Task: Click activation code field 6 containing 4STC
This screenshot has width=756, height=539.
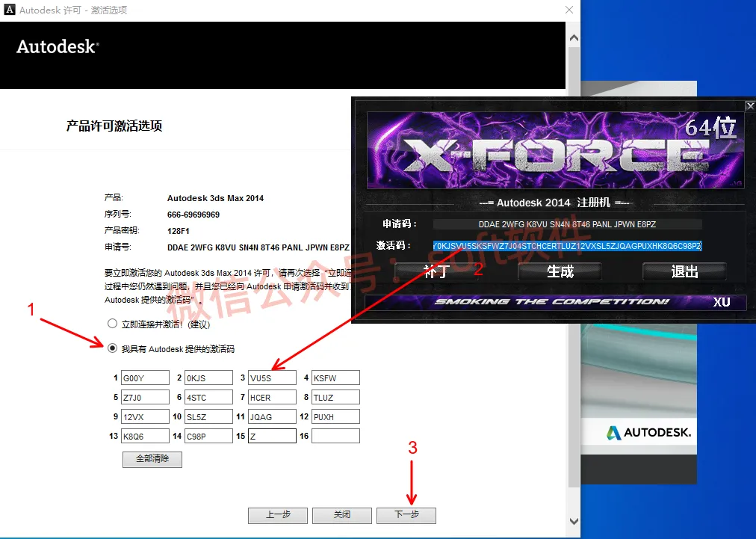Action: pos(208,397)
